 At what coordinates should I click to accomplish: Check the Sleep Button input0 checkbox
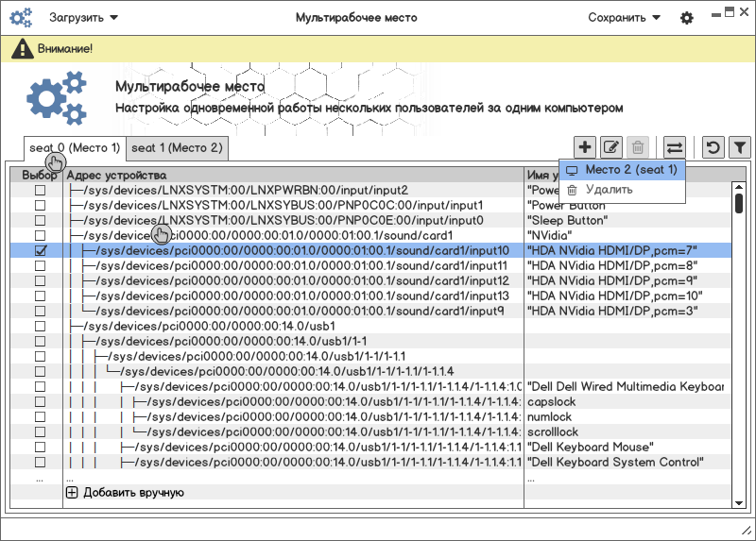click(x=40, y=220)
